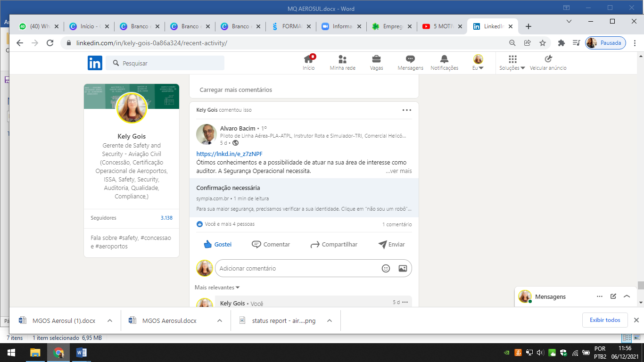This screenshot has height=362, width=644.
Task: Open the lnkd.in post link
Action: coord(230,154)
